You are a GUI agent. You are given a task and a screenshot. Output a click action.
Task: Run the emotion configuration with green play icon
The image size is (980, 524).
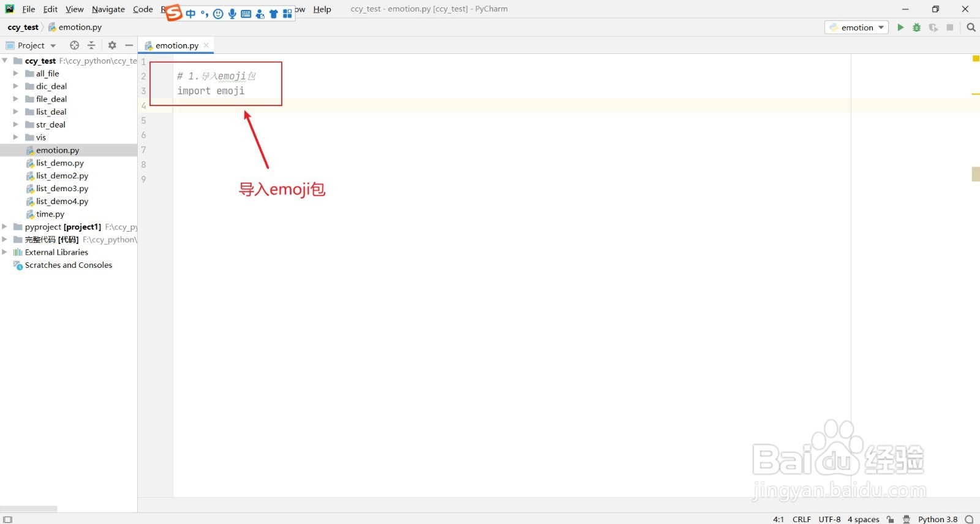(x=900, y=28)
